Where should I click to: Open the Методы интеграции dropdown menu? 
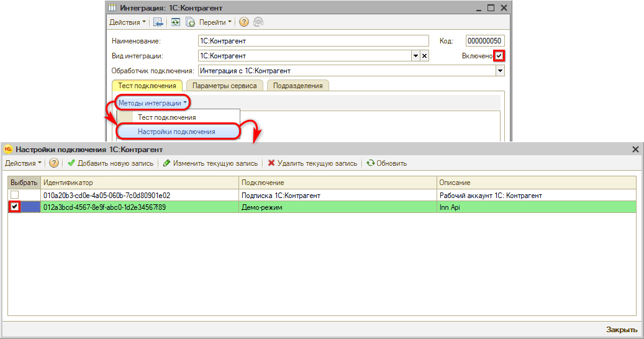coord(153,103)
